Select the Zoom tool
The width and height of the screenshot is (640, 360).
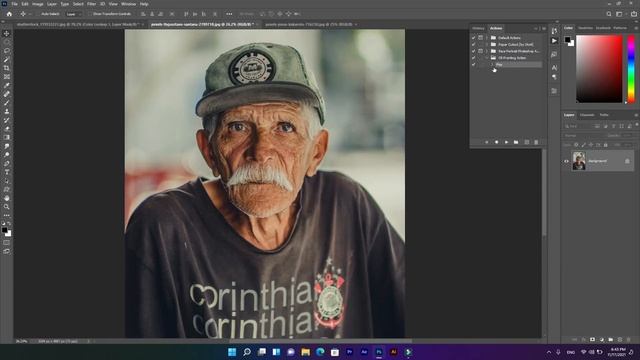click(x=7, y=207)
